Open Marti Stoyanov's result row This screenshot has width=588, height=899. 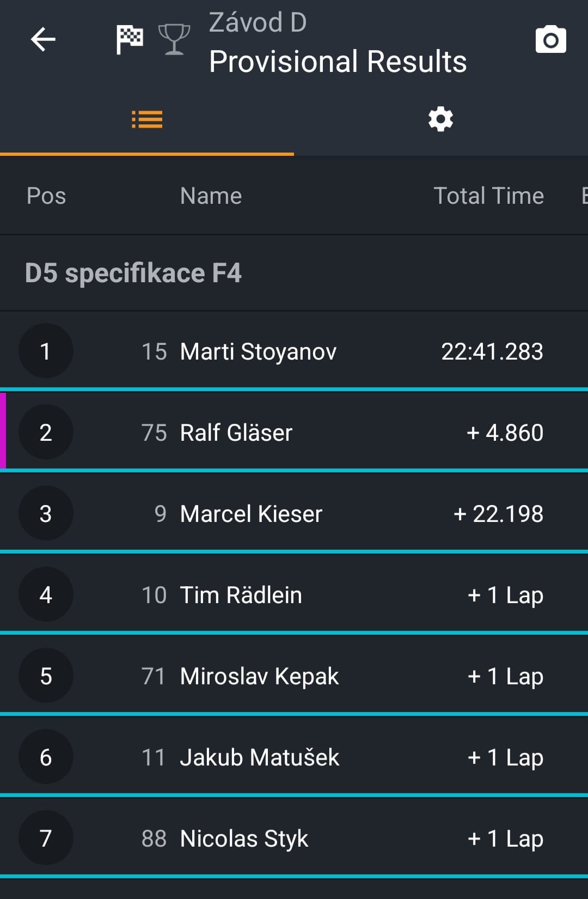tap(294, 351)
